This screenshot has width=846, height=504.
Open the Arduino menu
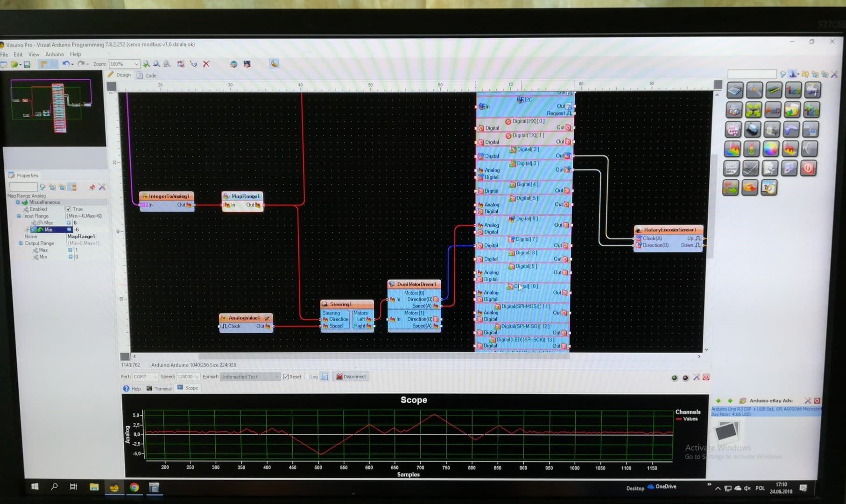(x=55, y=55)
